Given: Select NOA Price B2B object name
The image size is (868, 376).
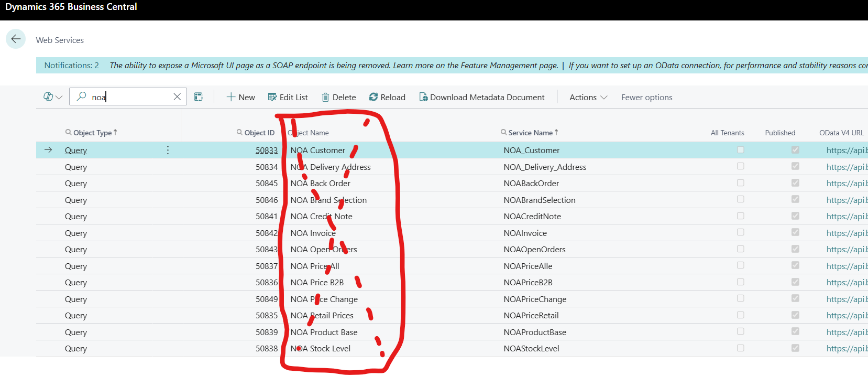Looking at the screenshot, I should click(317, 282).
